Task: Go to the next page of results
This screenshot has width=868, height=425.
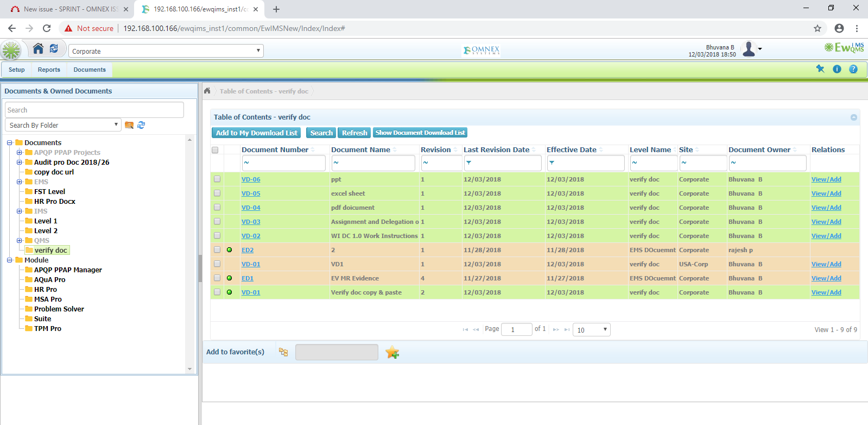Action: point(556,329)
